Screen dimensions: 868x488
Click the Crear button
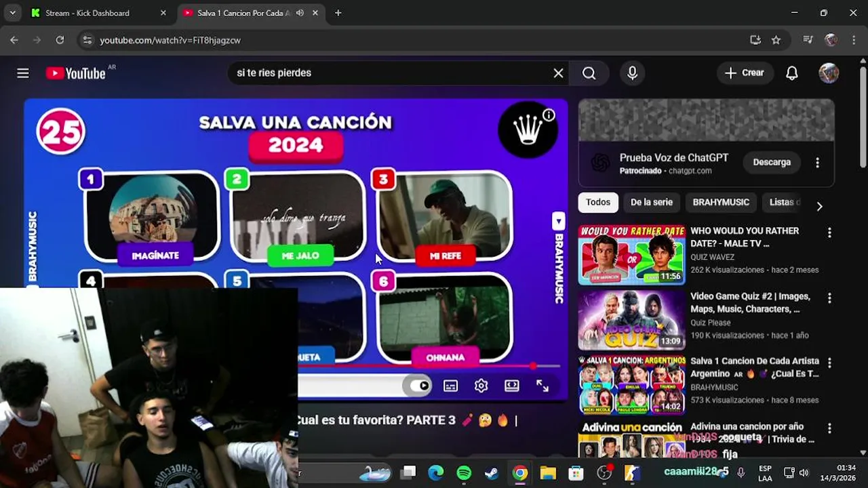745,73
